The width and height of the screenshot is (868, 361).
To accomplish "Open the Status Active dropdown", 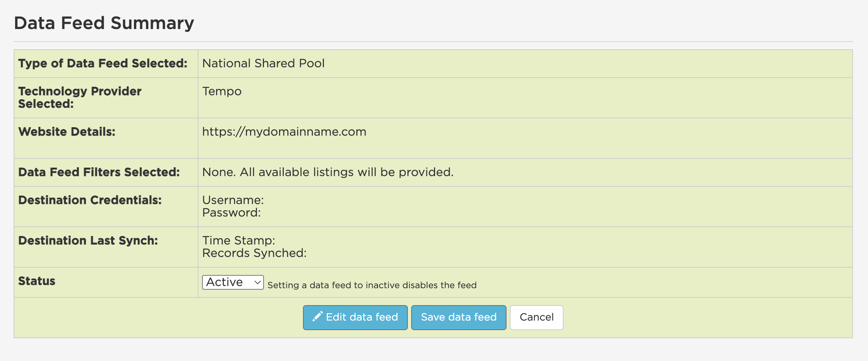I will click(x=233, y=282).
